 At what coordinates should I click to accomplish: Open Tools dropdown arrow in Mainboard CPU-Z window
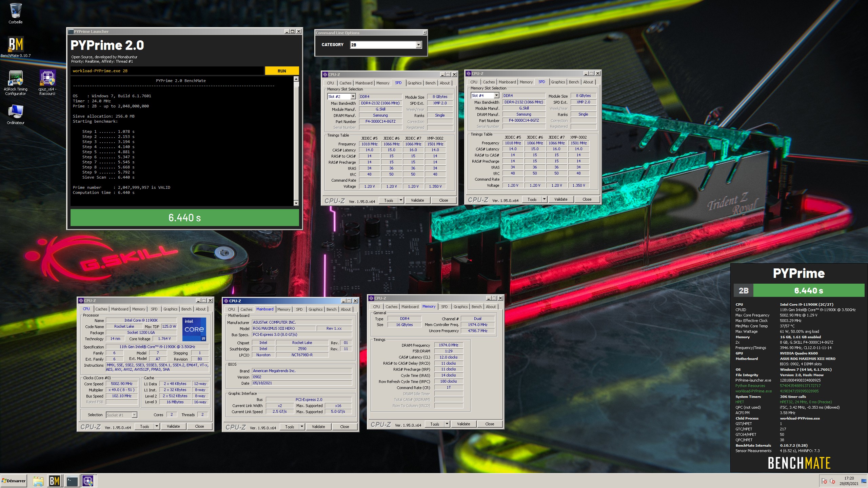coord(302,427)
